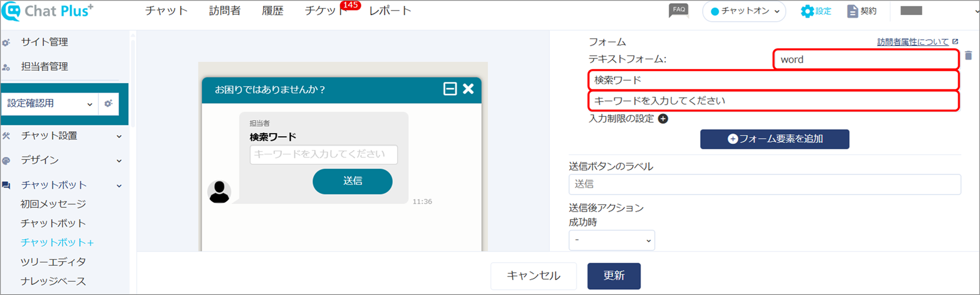The image size is (980, 295).
Task: Add input restriction with plus icon
Action: tap(663, 119)
